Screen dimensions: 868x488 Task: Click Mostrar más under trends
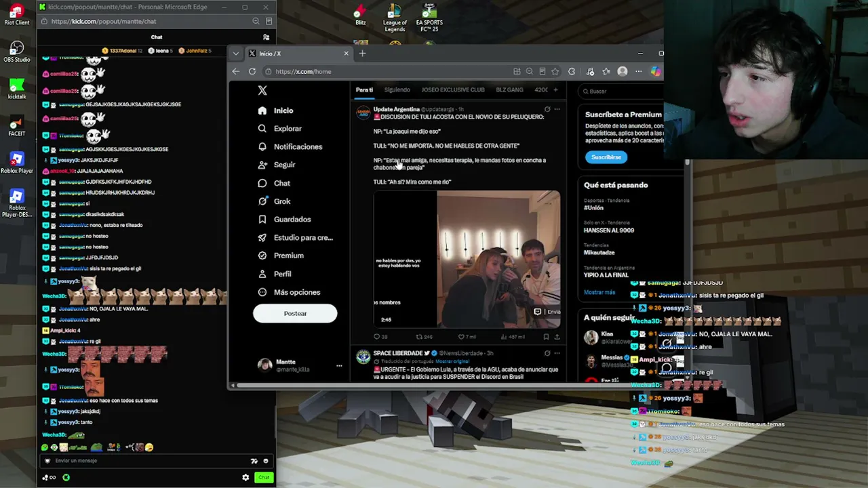click(x=599, y=292)
